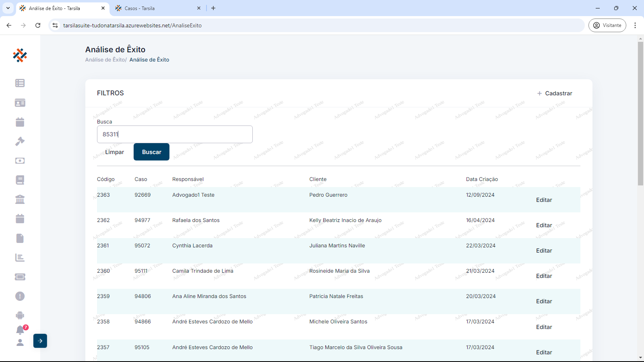Viewport: 644px width, 362px height.
Task: Open the Chrome three-dot menu
Action: click(x=635, y=25)
